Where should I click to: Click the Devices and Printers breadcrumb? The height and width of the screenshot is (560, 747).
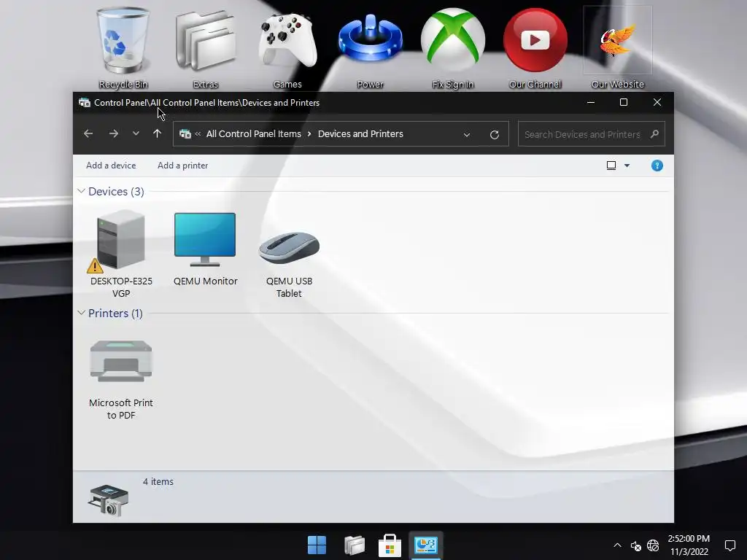[360, 134]
